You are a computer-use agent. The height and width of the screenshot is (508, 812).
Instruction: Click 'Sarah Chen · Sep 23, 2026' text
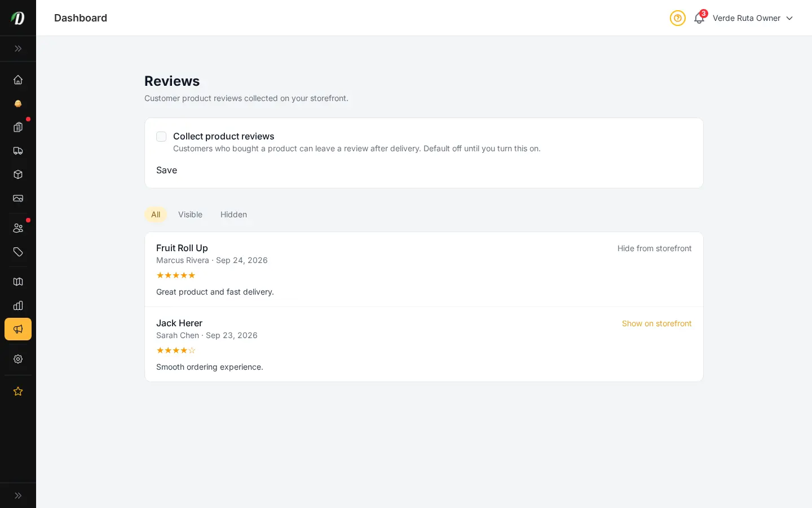(207, 335)
